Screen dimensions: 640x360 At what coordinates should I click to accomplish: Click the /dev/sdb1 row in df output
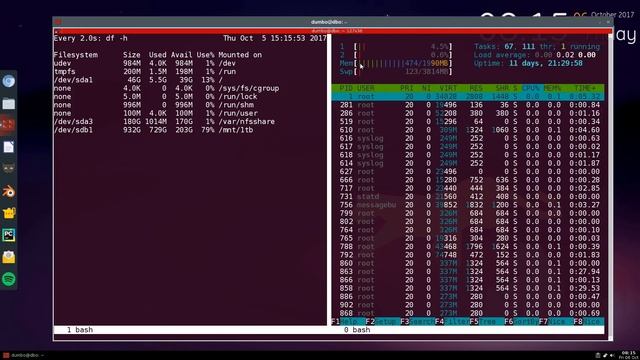click(153, 130)
